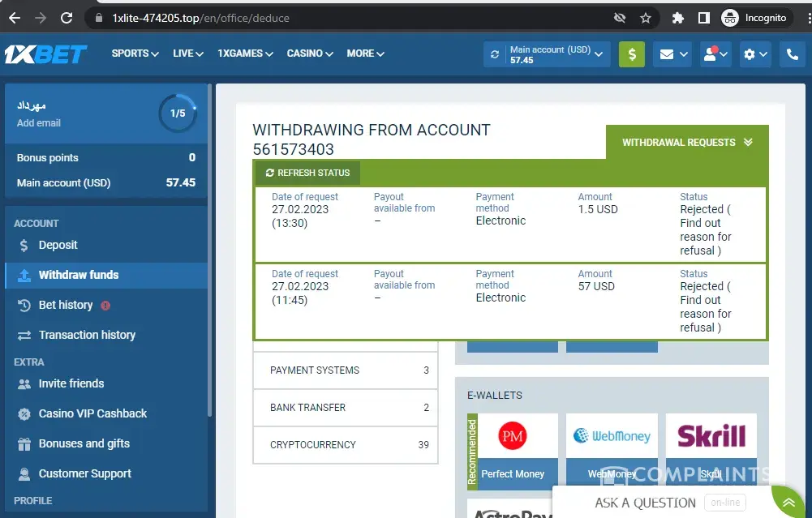The width and height of the screenshot is (812, 518).
Task: Select the PAYMENT SYSTEMS category
Action: point(346,370)
